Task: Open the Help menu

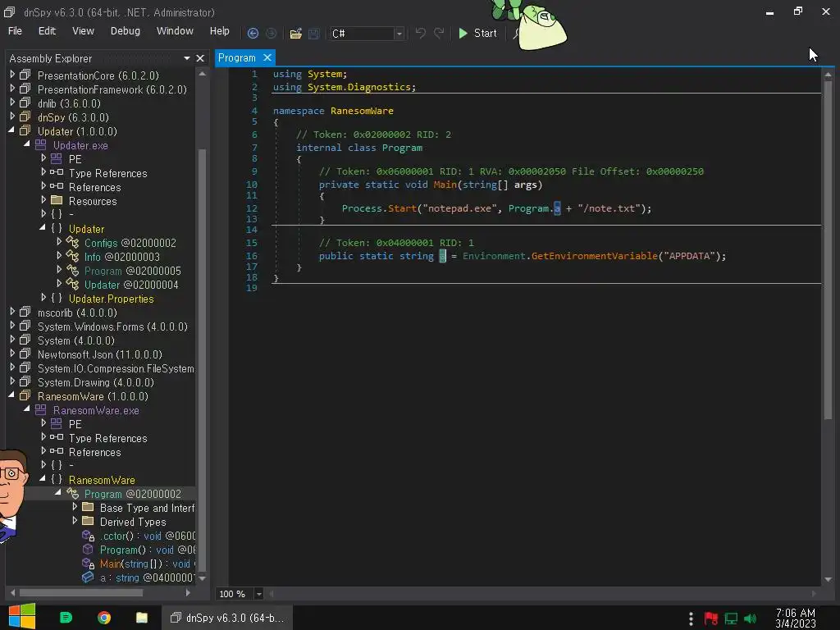Action: (x=220, y=31)
